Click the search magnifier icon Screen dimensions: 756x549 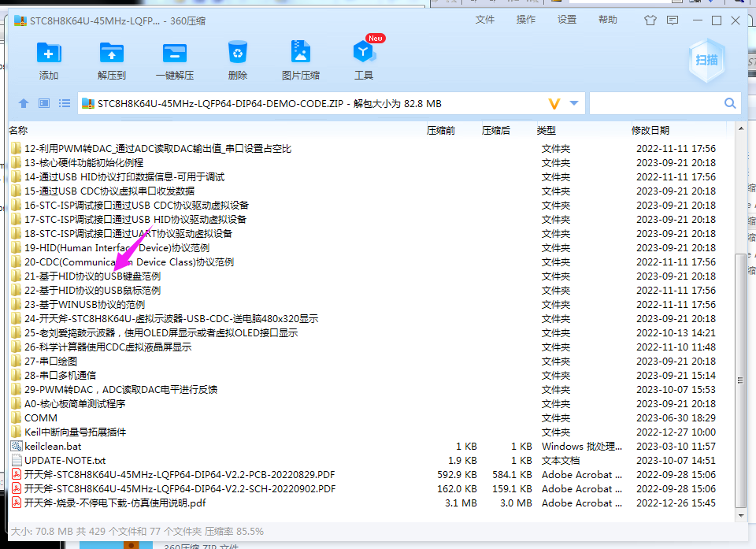point(730,103)
